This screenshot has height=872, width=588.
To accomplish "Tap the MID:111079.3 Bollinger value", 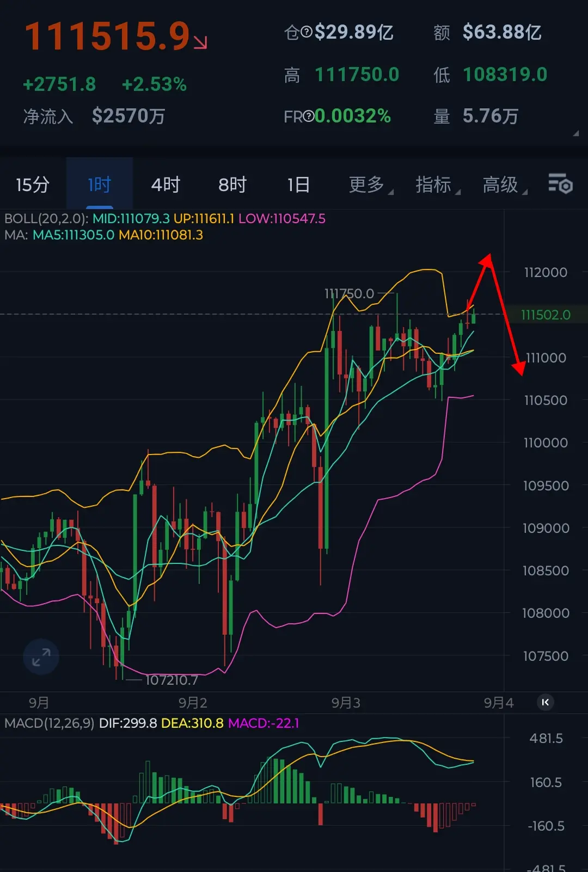I will (x=131, y=219).
